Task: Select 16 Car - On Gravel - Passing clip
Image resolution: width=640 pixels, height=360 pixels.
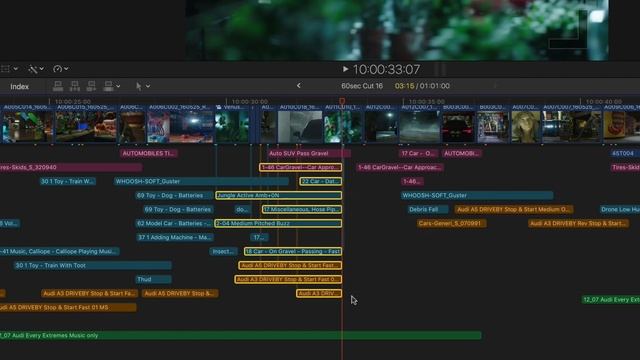Action: pos(293,251)
